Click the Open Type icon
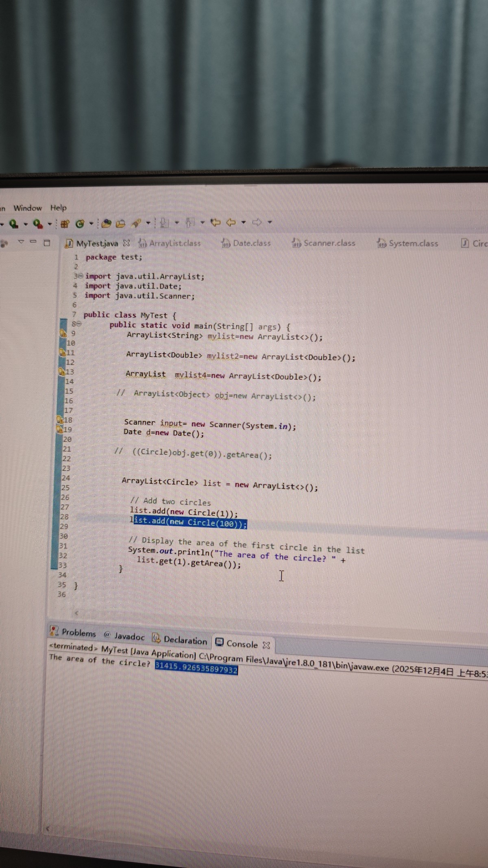The height and width of the screenshot is (868, 488). [107, 223]
